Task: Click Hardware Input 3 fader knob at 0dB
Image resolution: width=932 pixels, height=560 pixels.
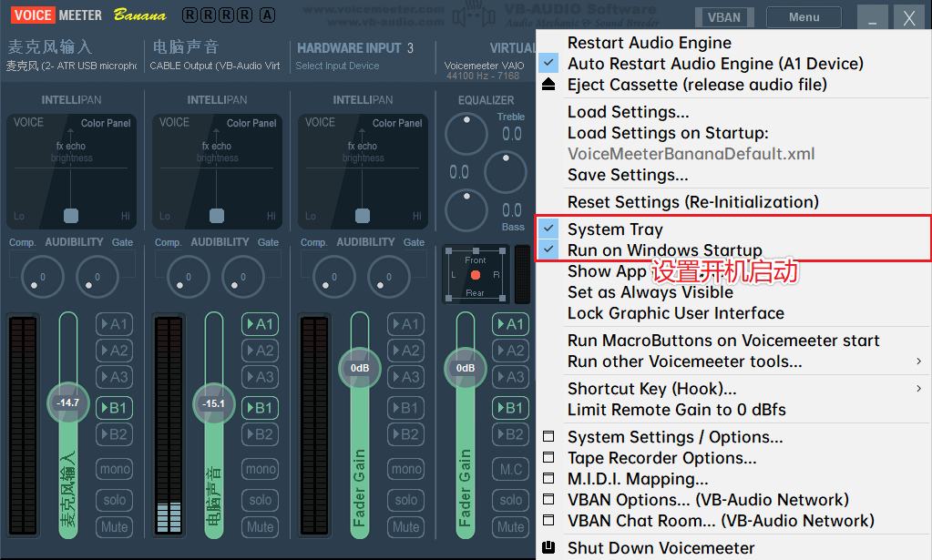Action: [x=360, y=368]
